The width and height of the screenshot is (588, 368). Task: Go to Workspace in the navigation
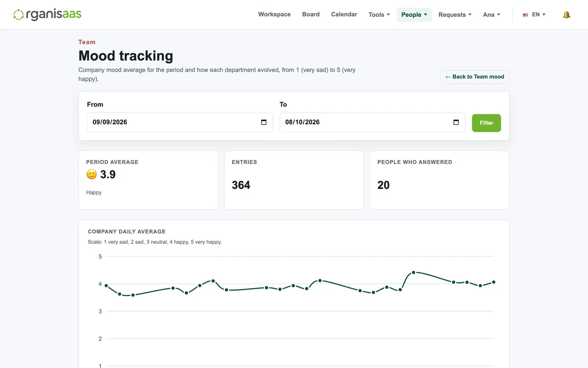coord(274,14)
